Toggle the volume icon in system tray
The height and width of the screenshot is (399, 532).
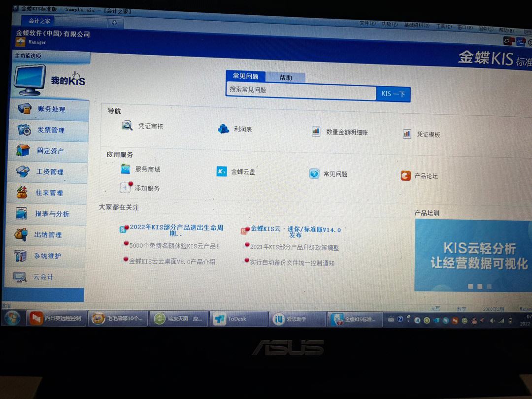[492, 321]
